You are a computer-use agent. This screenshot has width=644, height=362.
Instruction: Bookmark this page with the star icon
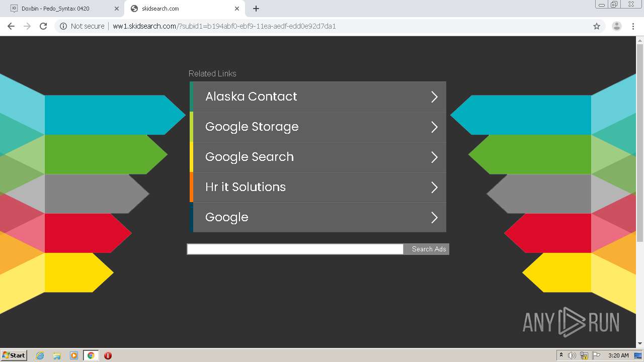(x=597, y=26)
